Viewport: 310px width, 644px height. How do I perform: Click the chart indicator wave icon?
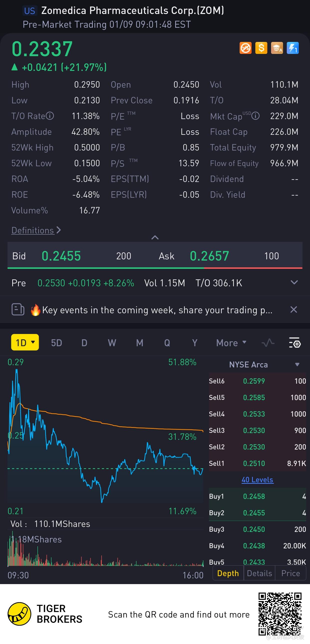click(268, 343)
